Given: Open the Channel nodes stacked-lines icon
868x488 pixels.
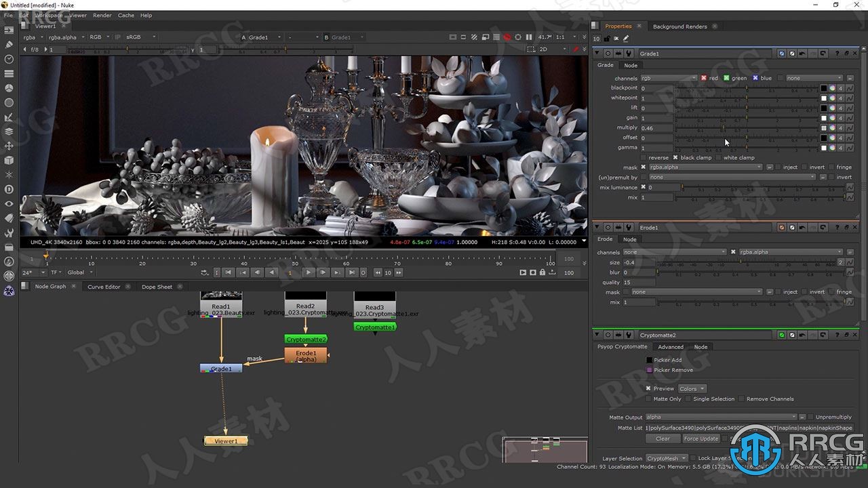Looking at the screenshot, I should coord(9,73).
